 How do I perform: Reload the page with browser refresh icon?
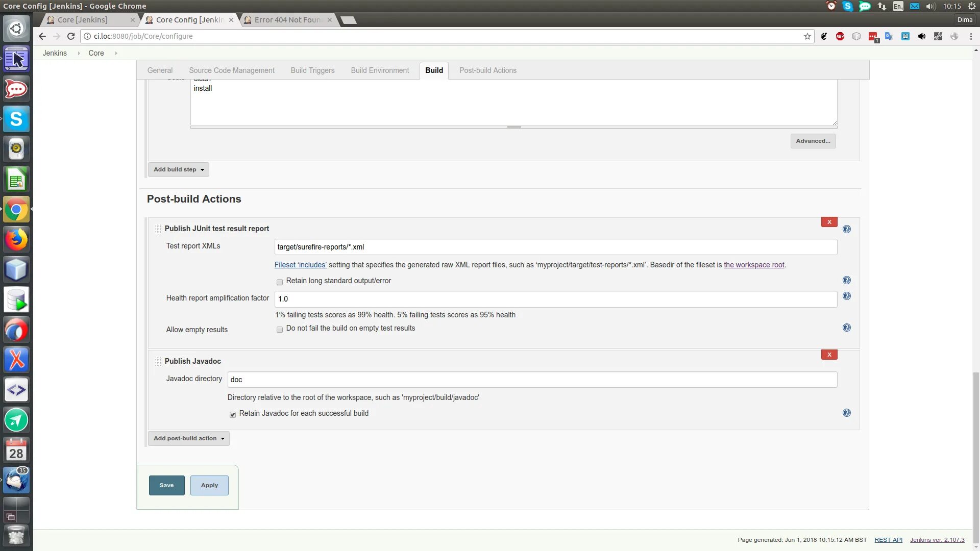[71, 36]
